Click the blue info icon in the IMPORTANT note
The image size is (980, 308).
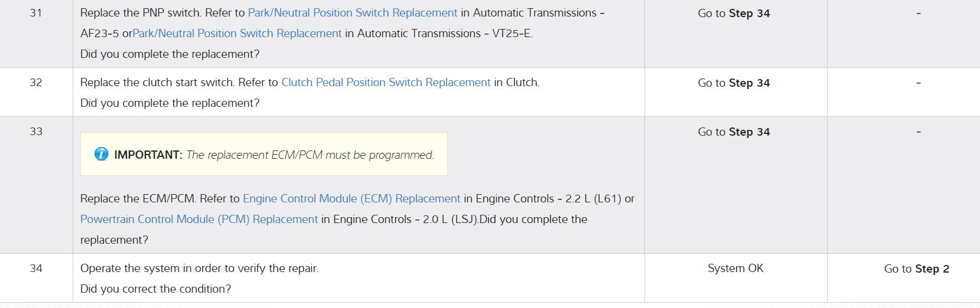[102, 154]
